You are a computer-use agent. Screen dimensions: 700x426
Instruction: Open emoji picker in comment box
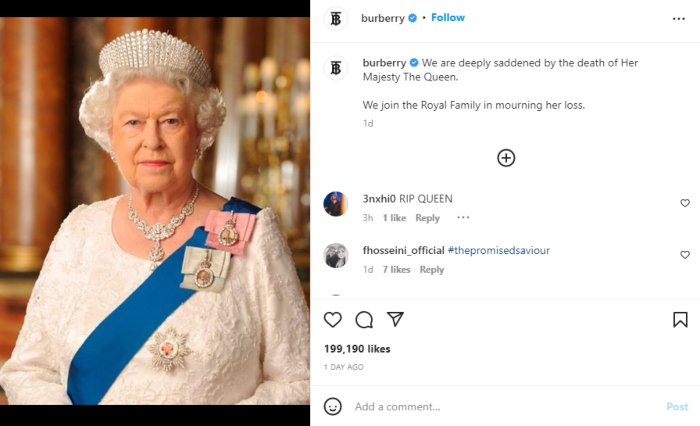[x=333, y=407]
